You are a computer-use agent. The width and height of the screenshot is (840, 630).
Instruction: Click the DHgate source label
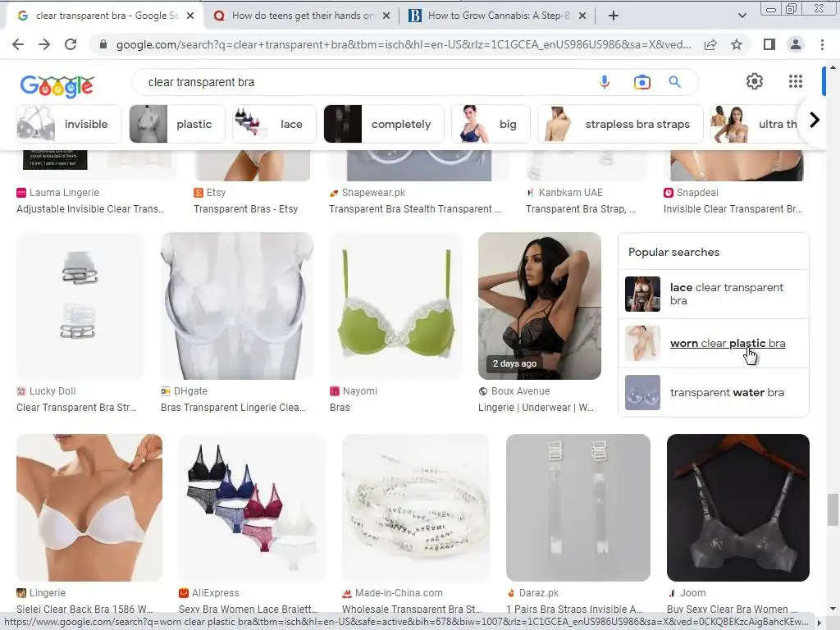point(190,391)
